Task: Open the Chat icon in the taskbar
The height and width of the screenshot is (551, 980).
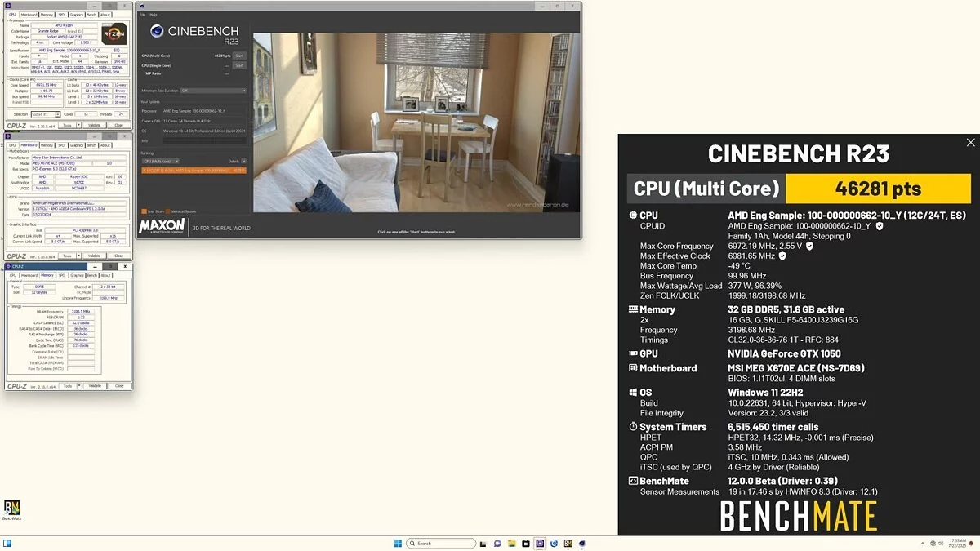Action: tap(497, 544)
